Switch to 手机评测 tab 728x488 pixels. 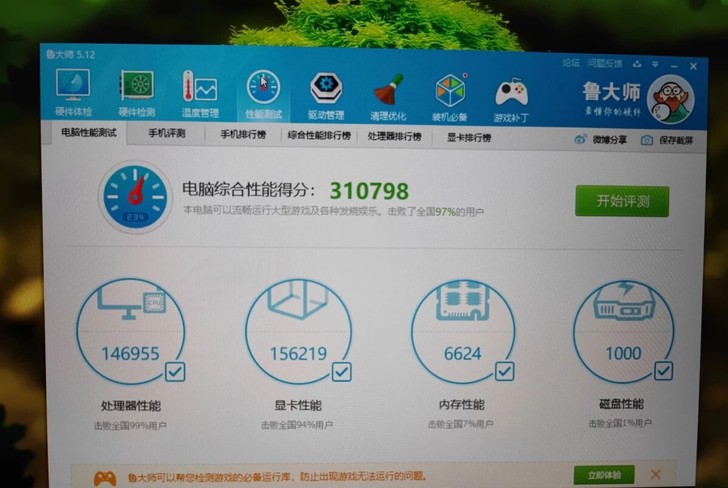pyautogui.click(x=167, y=134)
